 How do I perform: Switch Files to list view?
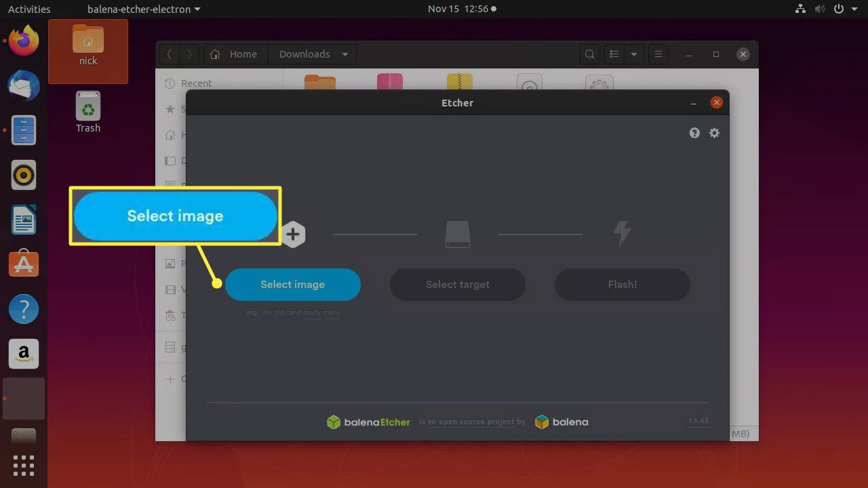[x=614, y=54]
